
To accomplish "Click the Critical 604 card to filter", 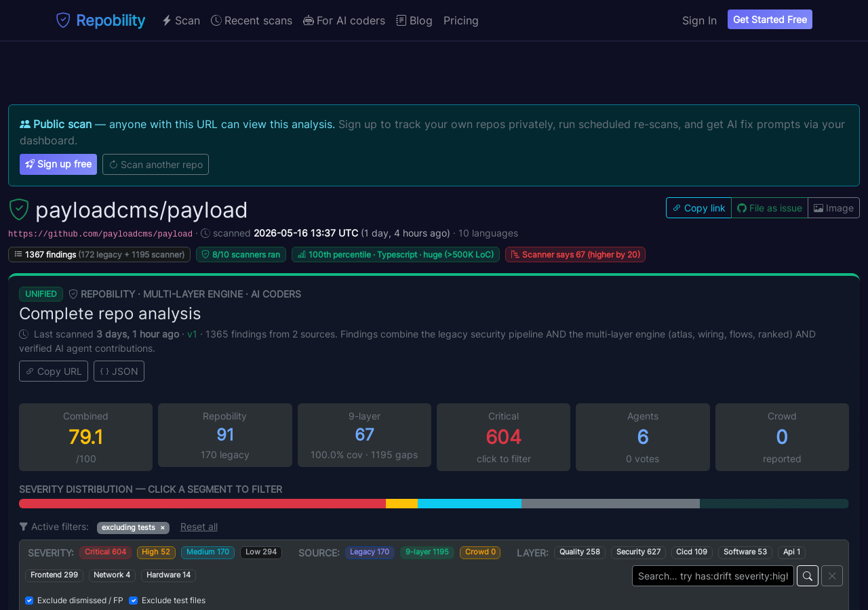I will point(503,437).
